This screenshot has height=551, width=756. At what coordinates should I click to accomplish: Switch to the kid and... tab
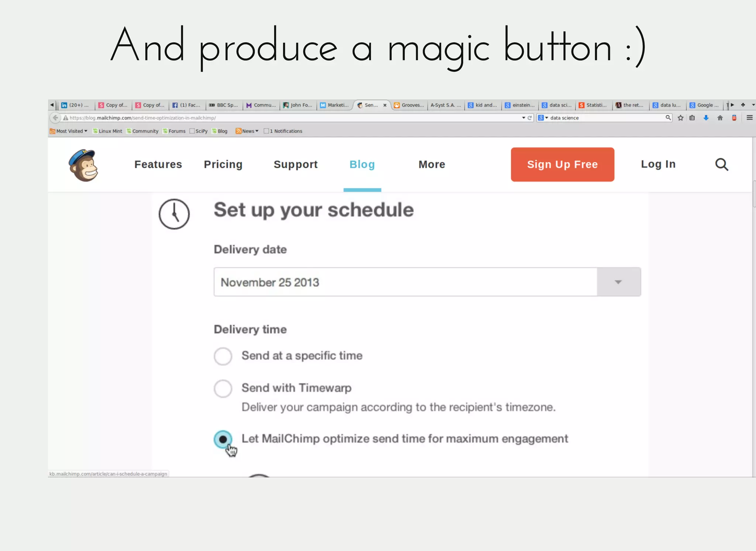coord(483,105)
